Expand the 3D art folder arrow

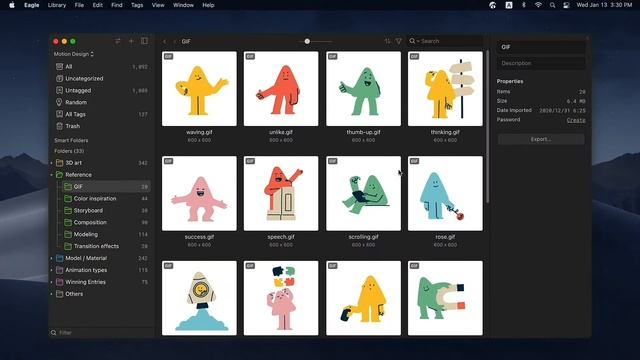click(51, 163)
